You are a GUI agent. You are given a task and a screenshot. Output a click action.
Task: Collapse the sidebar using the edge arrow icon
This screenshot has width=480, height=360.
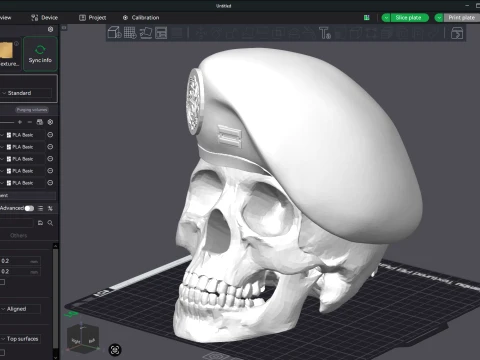[64, 28]
